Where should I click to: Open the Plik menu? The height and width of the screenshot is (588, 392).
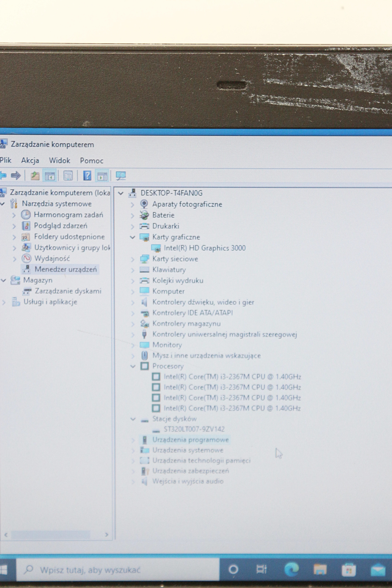point(5,160)
